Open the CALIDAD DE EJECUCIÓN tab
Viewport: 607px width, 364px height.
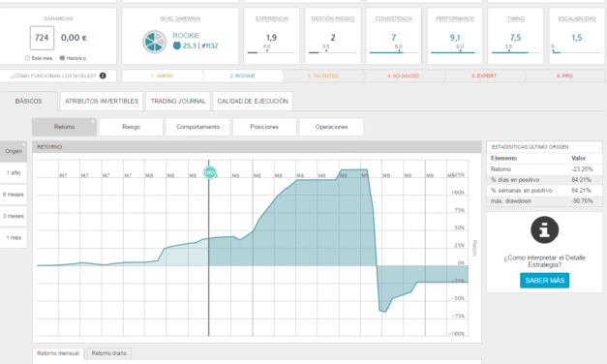253,102
